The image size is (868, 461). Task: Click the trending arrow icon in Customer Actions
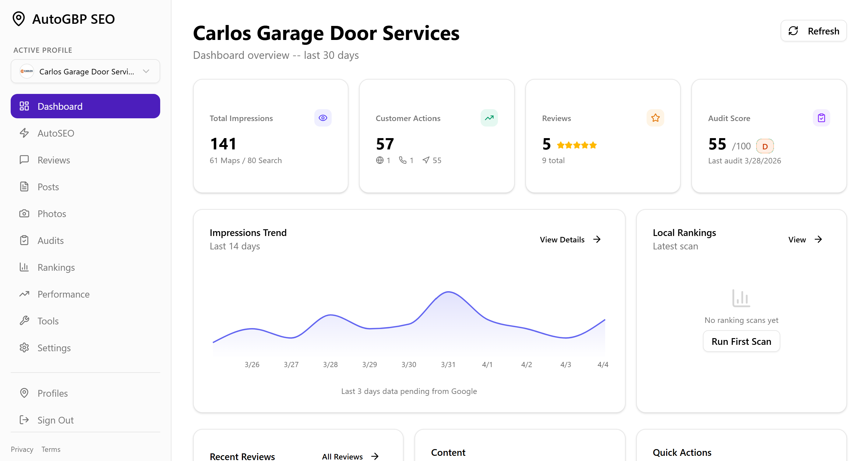(489, 118)
